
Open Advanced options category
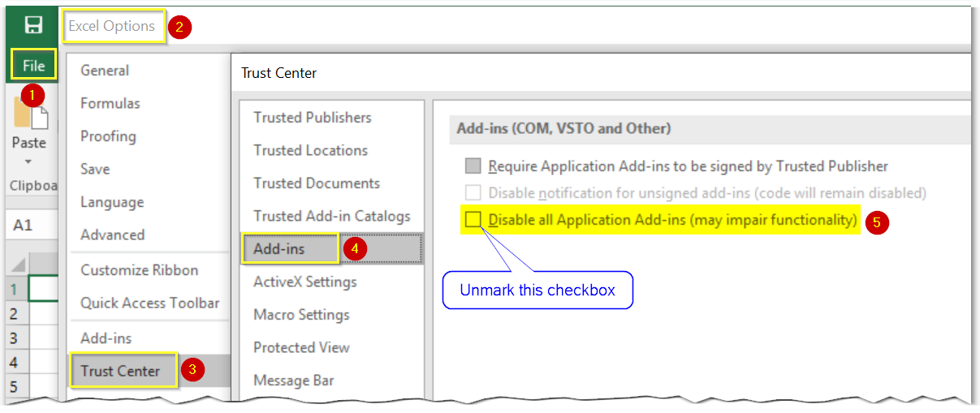click(113, 234)
